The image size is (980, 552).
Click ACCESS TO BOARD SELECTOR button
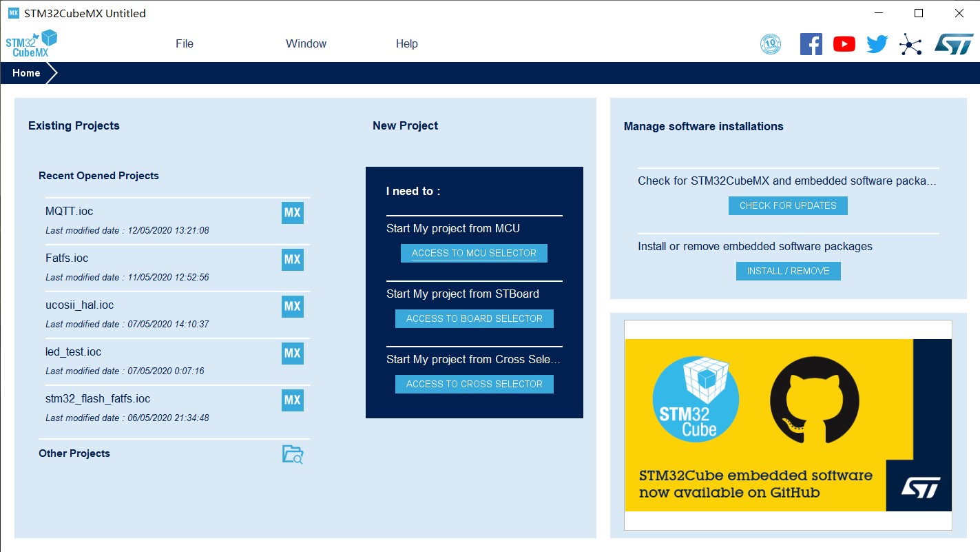(474, 318)
